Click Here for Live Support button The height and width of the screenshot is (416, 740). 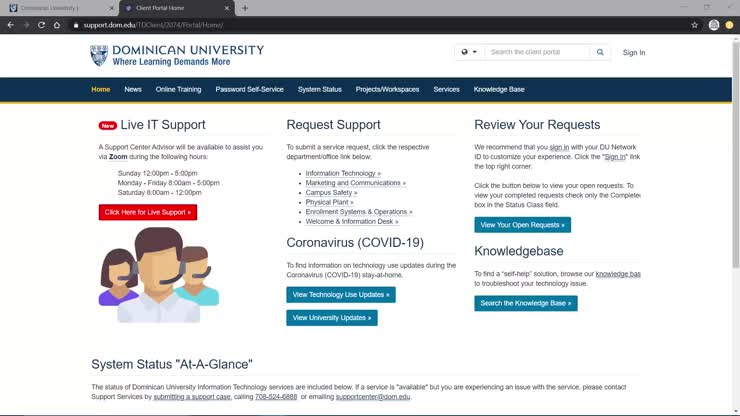tap(148, 212)
